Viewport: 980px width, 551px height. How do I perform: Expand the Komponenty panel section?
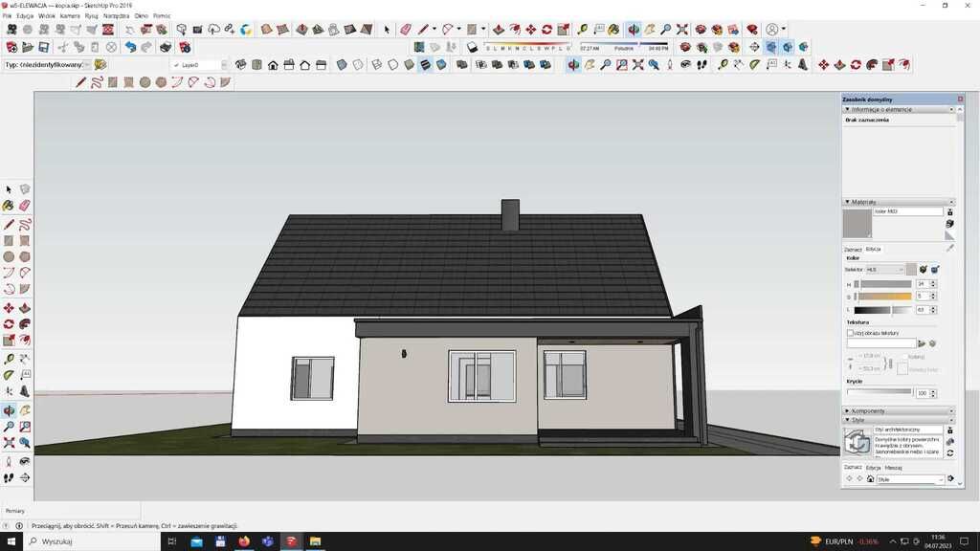tap(847, 410)
